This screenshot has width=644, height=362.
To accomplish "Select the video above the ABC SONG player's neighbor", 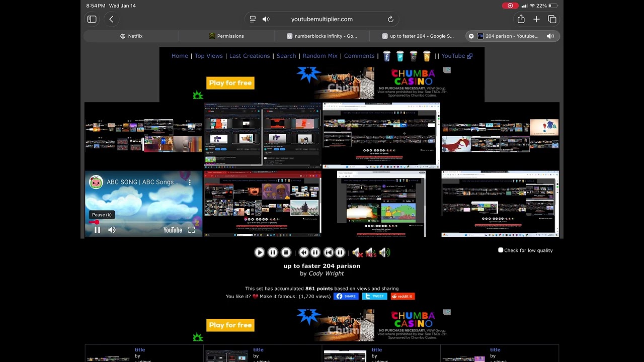I will click(262, 136).
